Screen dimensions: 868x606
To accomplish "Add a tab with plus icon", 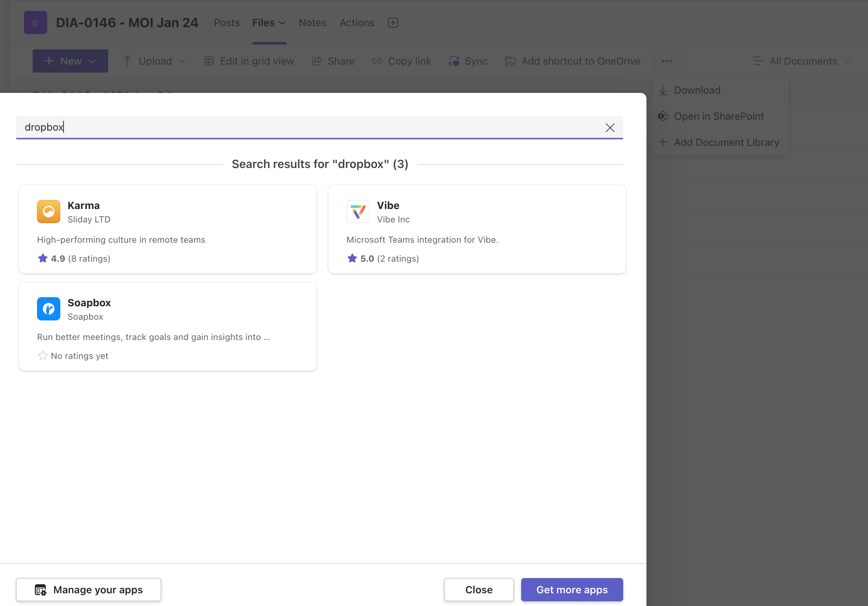I will (393, 22).
